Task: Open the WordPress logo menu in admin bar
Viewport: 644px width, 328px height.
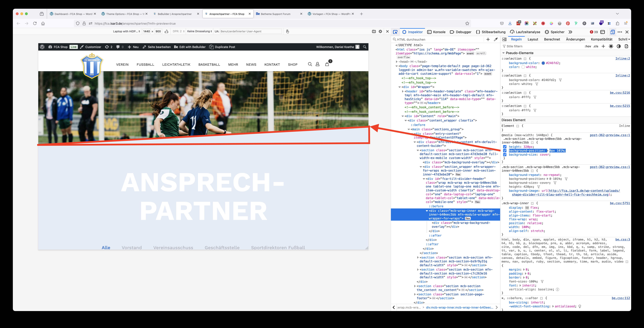Action: (x=42, y=47)
